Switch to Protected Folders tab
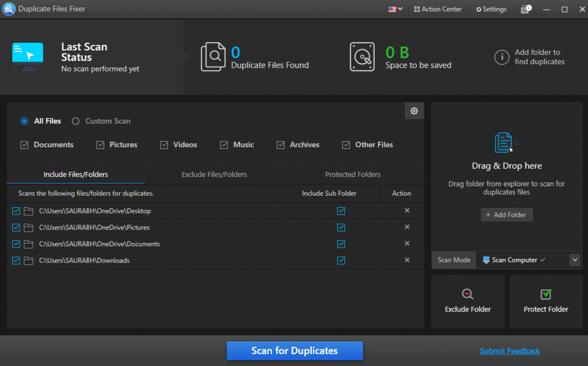This screenshot has width=588, height=366. [x=353, y=175]
